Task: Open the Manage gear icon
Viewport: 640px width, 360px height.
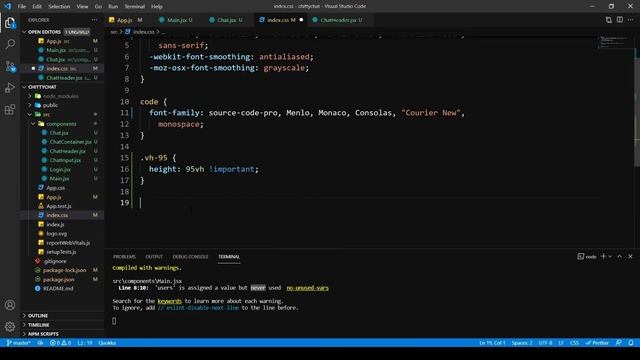Action: (10, 326)
